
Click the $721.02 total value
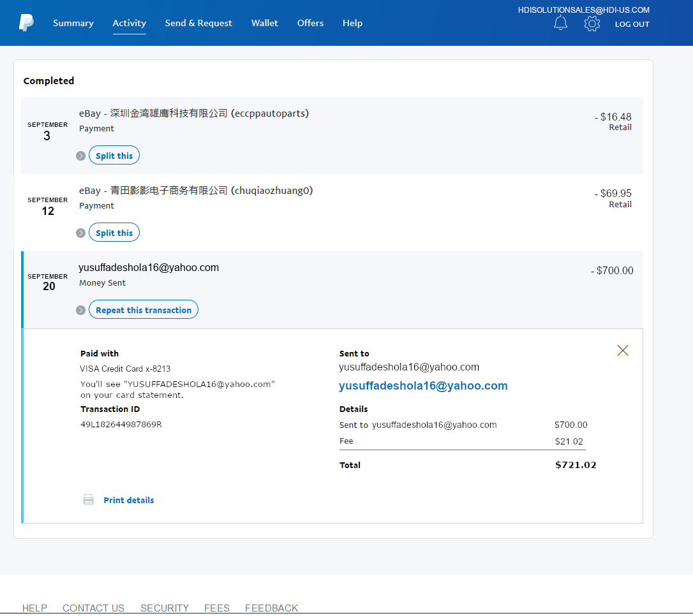coord(576,465)
